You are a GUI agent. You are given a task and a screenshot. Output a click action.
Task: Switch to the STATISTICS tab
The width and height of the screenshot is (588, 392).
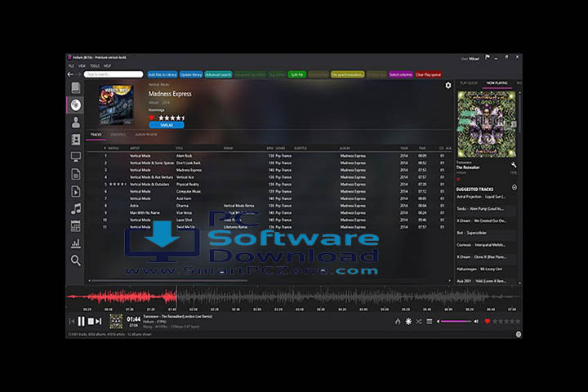118,135
